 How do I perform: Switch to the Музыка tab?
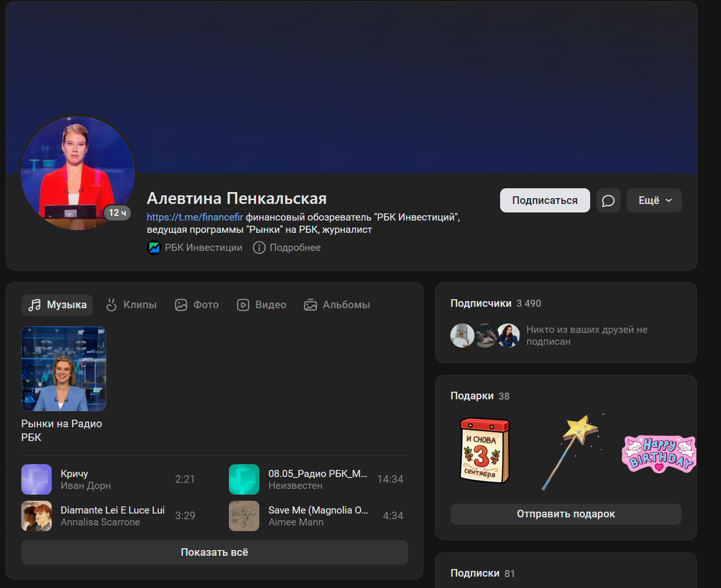[x=57, y=305]
